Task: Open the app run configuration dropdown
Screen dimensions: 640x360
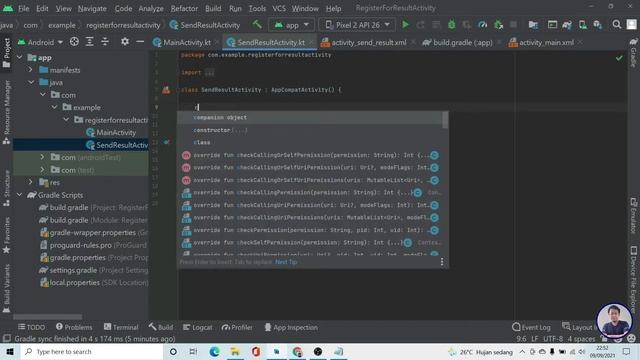Action: (291, 25)
